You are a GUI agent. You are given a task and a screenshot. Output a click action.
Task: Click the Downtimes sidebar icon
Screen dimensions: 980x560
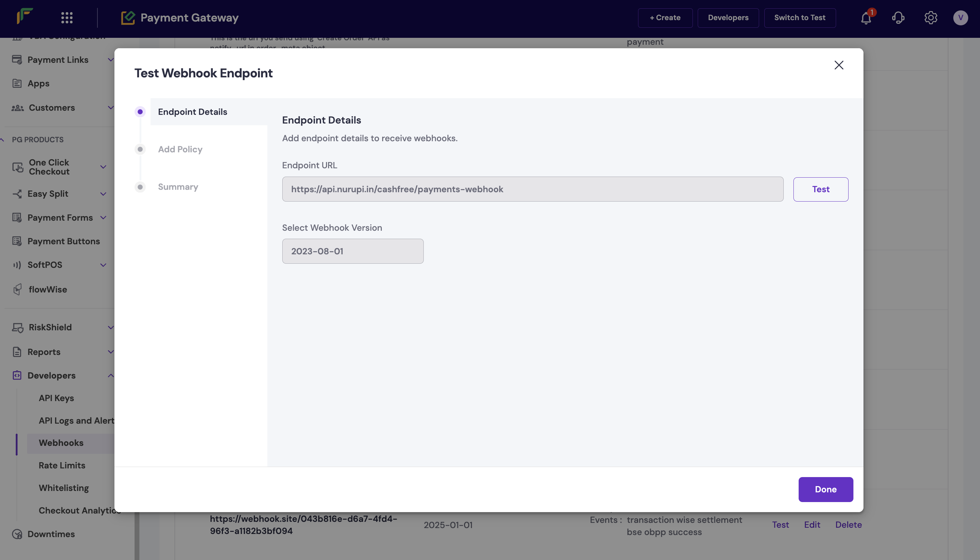point(17,534)
